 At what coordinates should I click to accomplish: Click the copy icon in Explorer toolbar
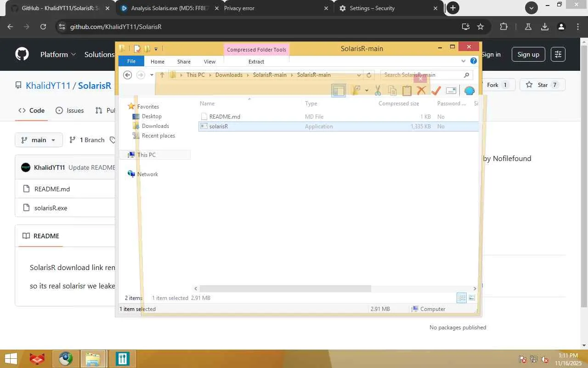pos(392,91)
